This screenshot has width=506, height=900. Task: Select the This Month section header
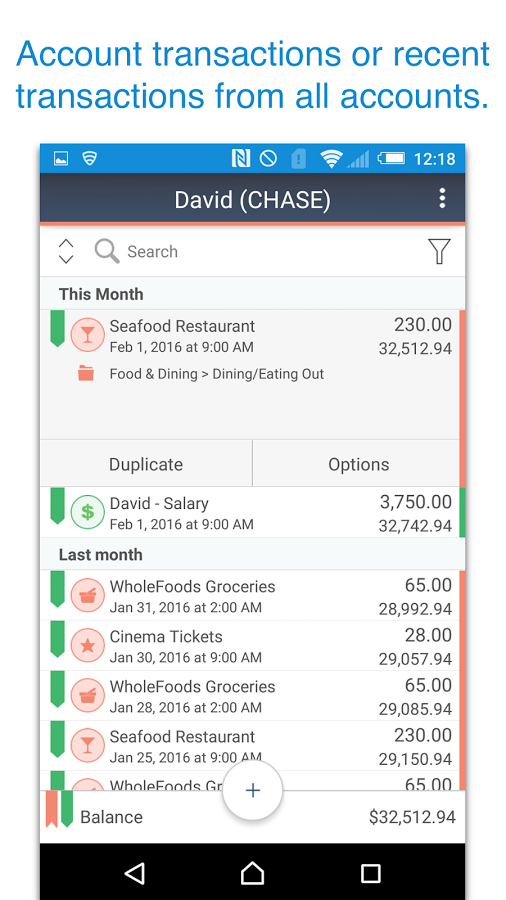click(252, 294)
